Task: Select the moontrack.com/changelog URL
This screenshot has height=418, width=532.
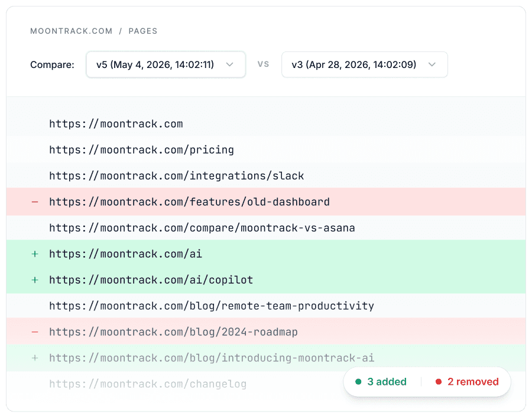Action: tap(148, 384)
